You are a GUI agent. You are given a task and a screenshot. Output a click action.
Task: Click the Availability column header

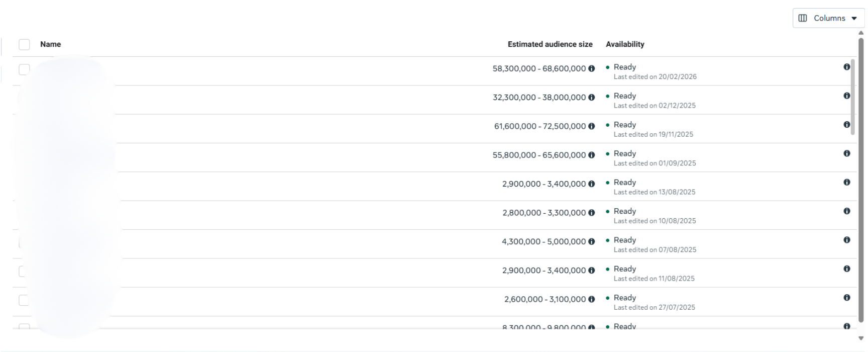click(x=625, y=44)
